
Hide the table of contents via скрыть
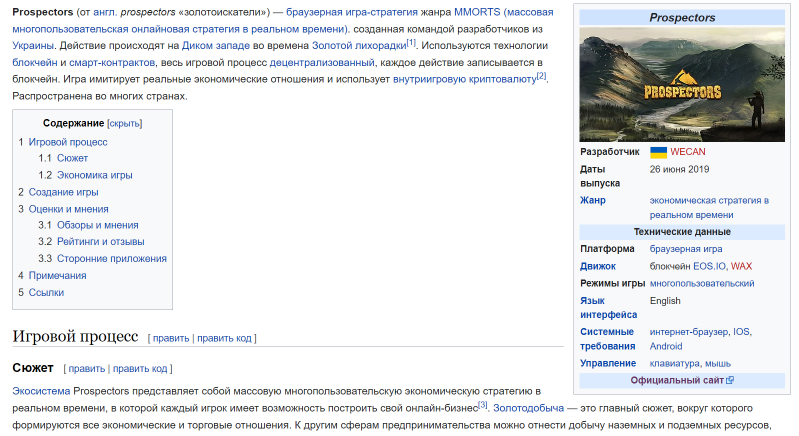coord(125,124)
